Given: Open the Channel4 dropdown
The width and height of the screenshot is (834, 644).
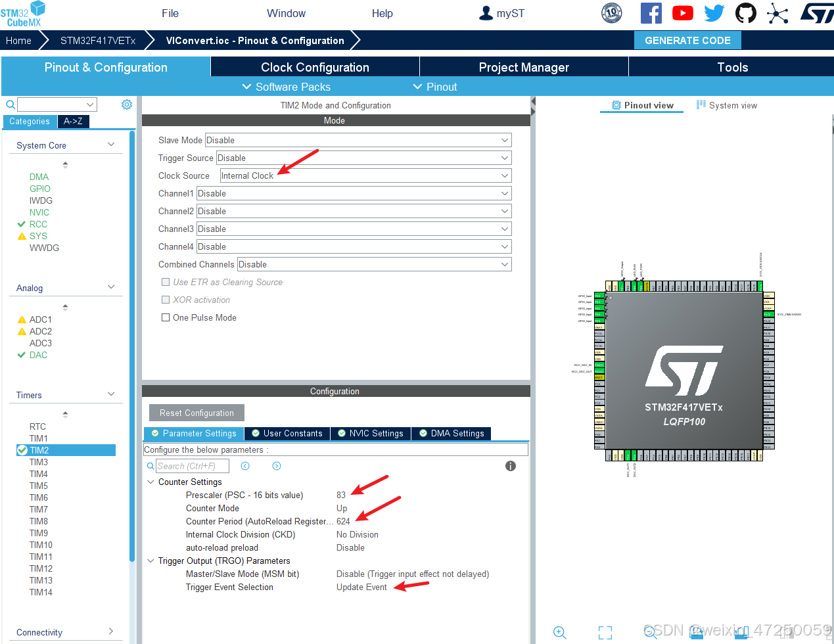Looking at the screenshot, I should pos(354,246).
